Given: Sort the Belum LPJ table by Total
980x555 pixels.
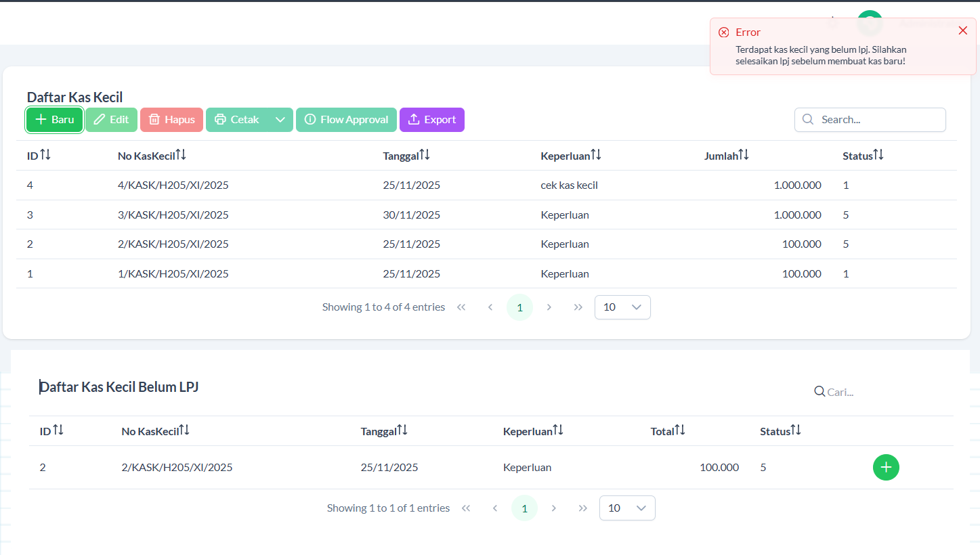Looking at the screenshot, I should 679,430.
